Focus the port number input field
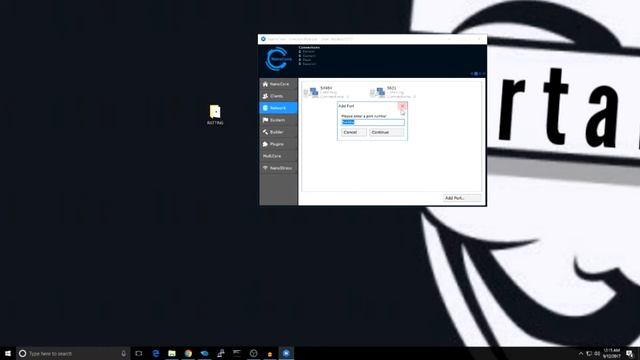 [x=373, y=122]
